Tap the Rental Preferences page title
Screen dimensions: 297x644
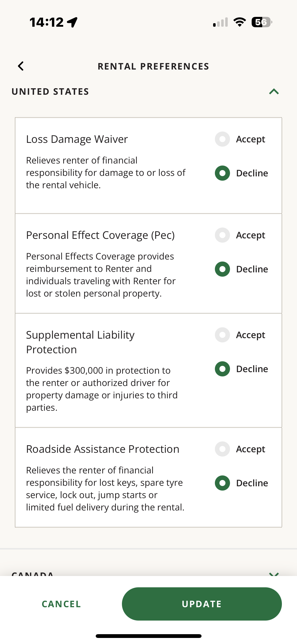pos(153,66)
